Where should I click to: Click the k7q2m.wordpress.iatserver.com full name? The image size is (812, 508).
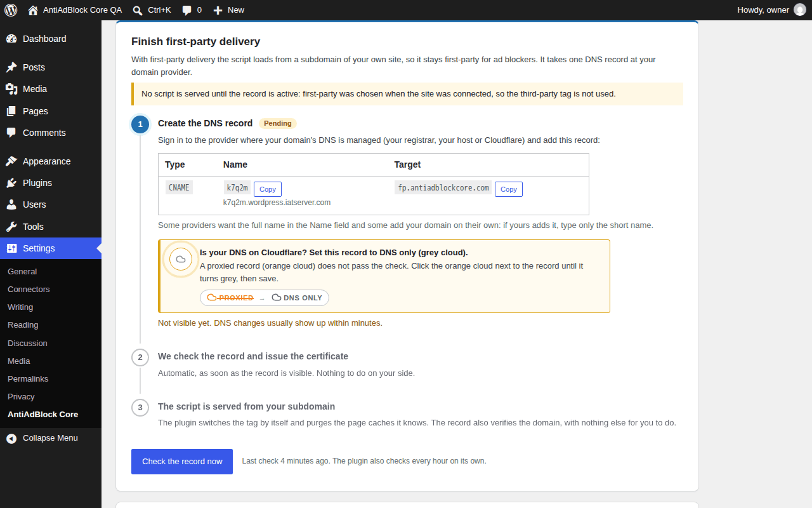(x=277, y=203)
